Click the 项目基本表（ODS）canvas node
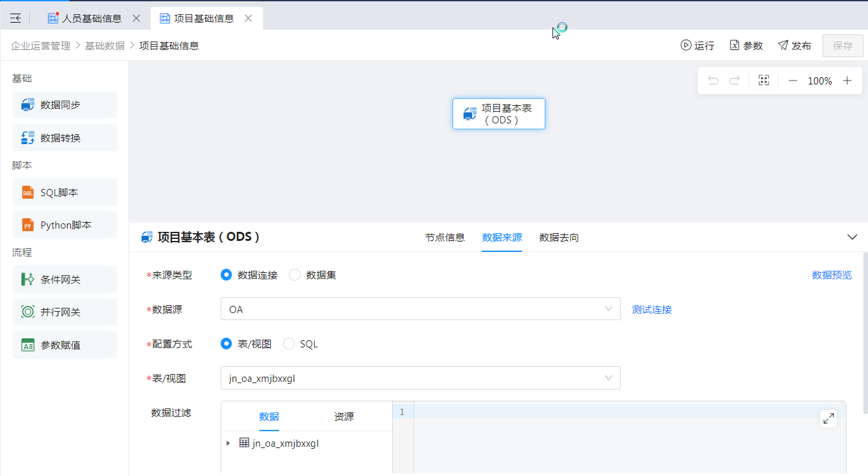The width and height of the screenshot is (868, 476). point(499,114)
